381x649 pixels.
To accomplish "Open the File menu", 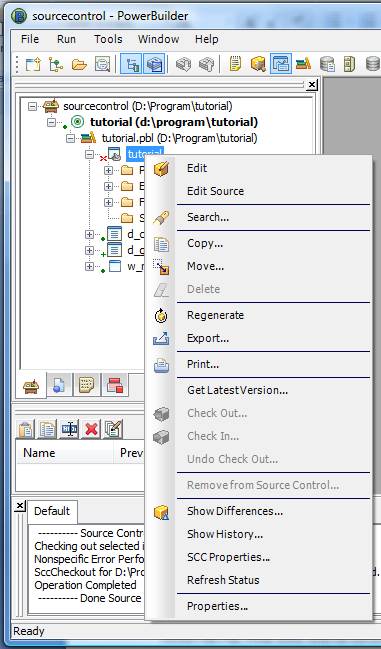I will click(x=30, y=39).
